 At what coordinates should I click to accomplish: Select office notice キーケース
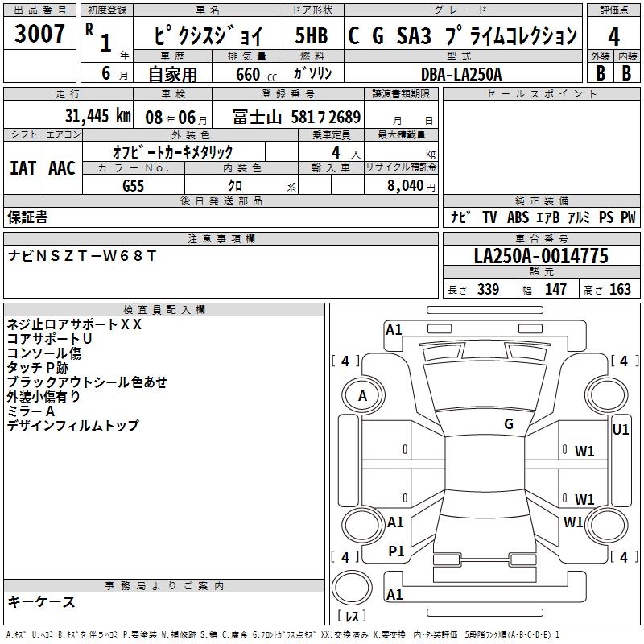point(42,601)
